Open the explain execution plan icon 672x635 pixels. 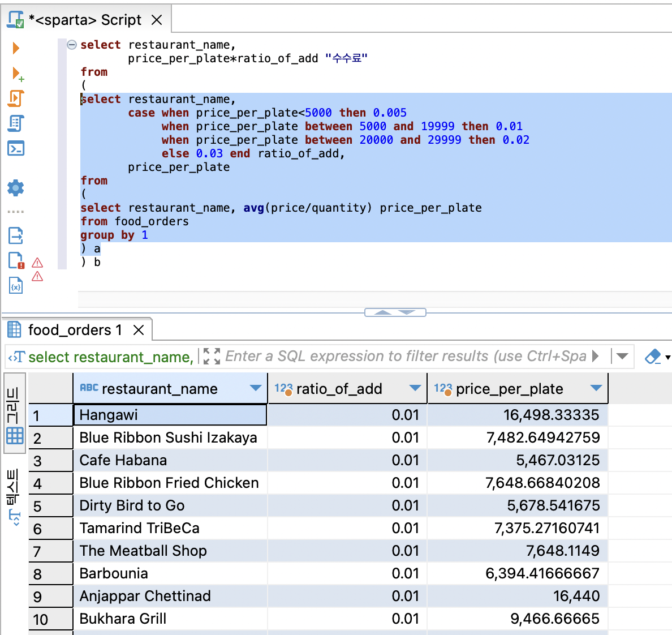[16, 123]
